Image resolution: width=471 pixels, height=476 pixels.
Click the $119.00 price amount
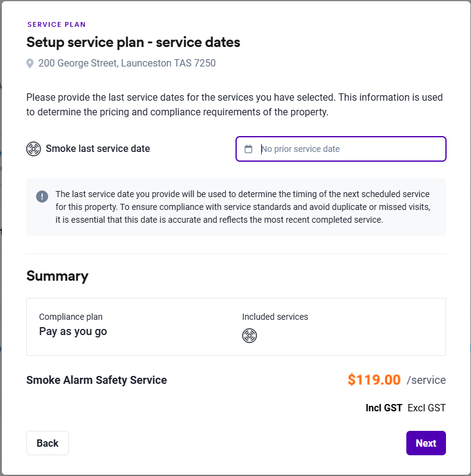[x=374, y=380]
